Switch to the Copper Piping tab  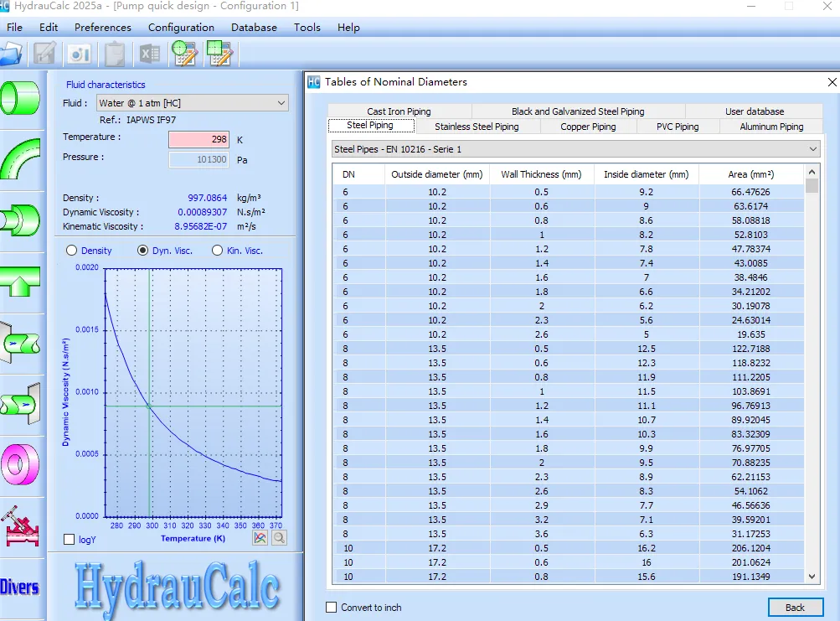pos(588,127)
